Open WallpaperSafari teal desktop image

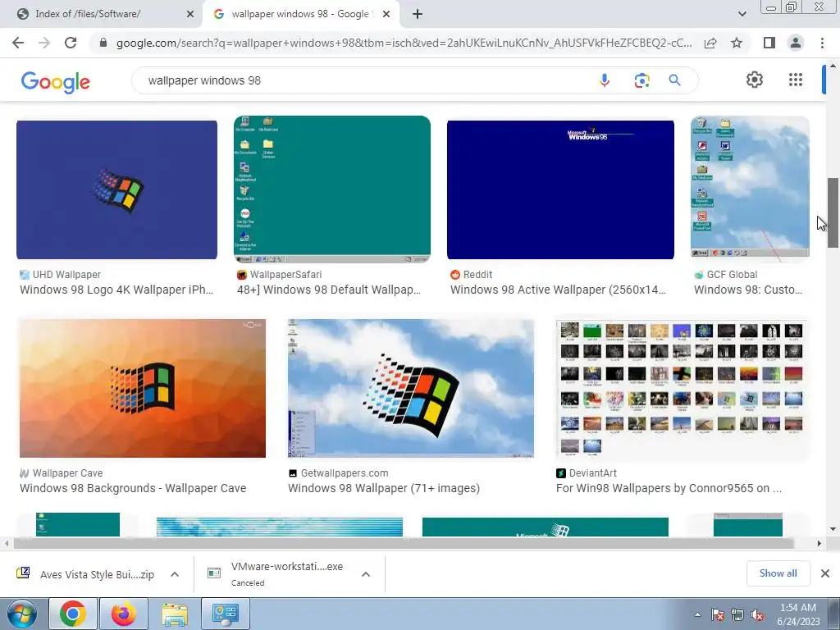(x=332, y=189)
